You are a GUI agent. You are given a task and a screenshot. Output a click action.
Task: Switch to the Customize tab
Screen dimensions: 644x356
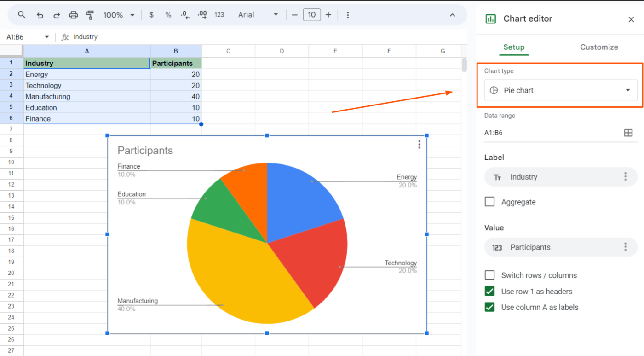(x=599, y=47)
